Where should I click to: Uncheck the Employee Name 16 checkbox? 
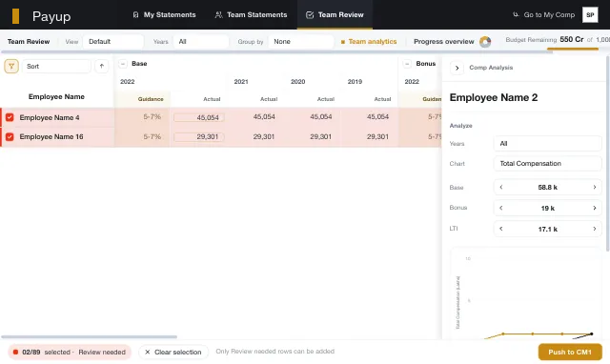click(10, 137)
